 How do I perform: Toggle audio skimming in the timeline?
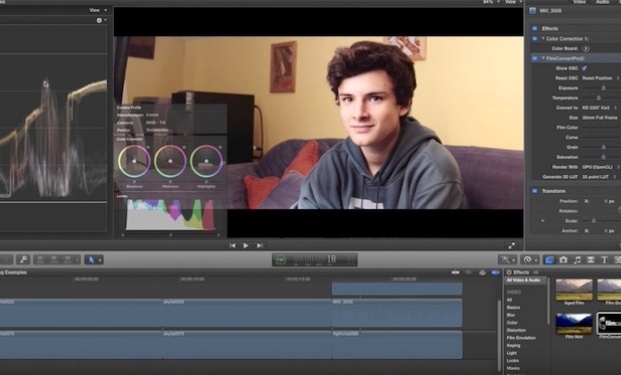469,272
